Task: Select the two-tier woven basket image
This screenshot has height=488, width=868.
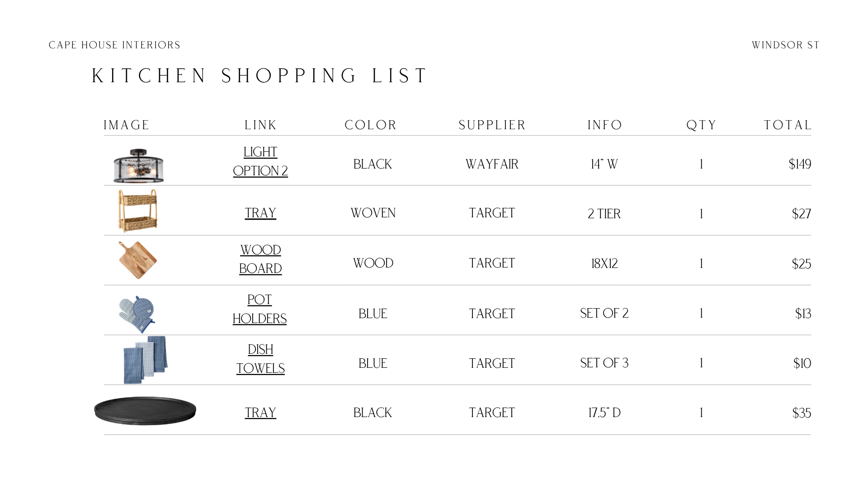Action: (138, 211)
